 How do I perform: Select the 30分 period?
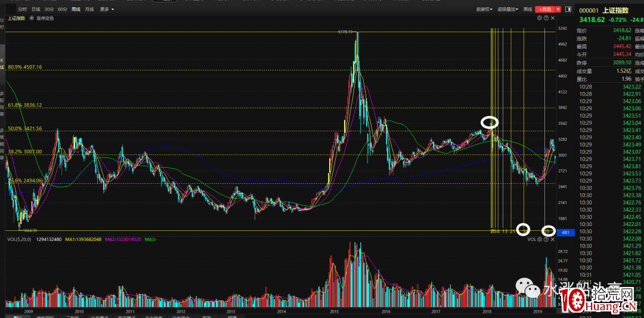point(49,9)
